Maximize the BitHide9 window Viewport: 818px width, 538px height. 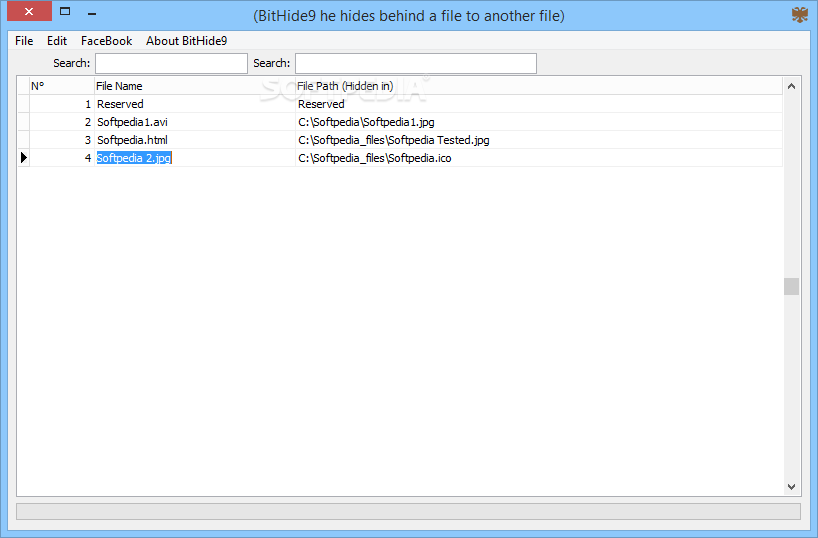coord(65,11)
